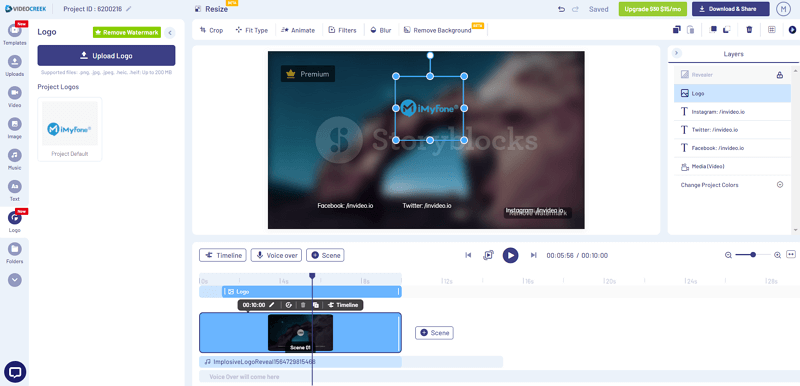Expand more sidebar items chevron

click(x=15, y=280)
